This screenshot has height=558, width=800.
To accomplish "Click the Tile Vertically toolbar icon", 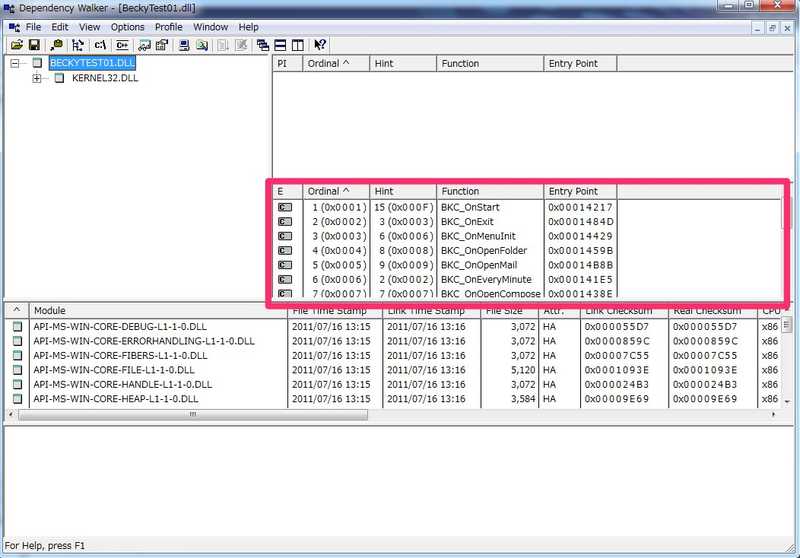I will 297,45.
